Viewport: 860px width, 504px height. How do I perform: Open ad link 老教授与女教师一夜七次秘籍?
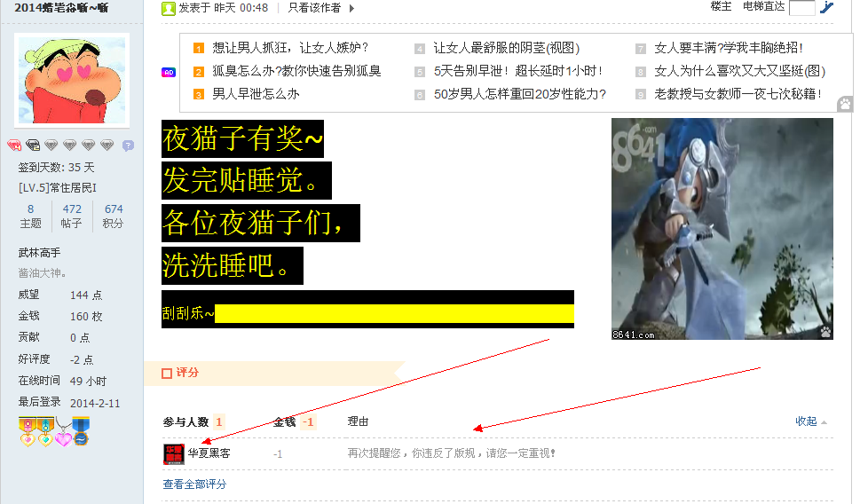point(738,94)
